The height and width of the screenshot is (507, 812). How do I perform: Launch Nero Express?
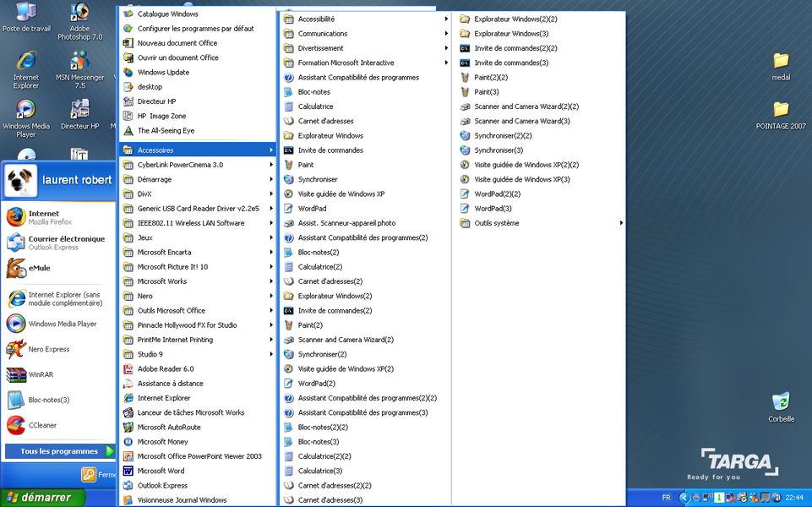[58, 349]
